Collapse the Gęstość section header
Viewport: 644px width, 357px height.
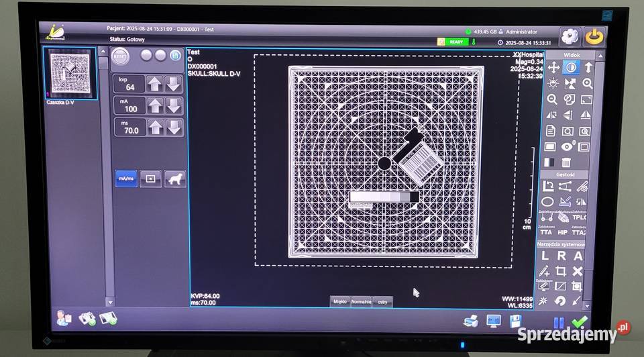coord(566,174)
